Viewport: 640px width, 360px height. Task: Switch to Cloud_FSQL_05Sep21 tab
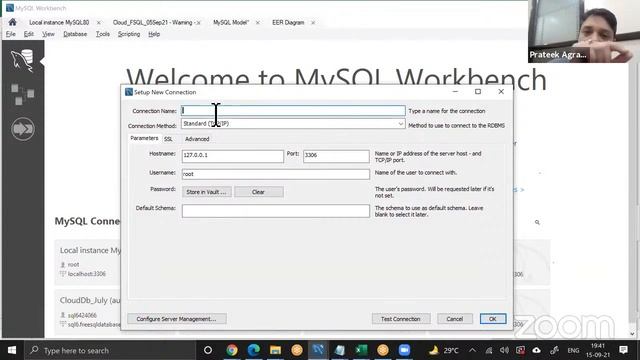point(153,22)
